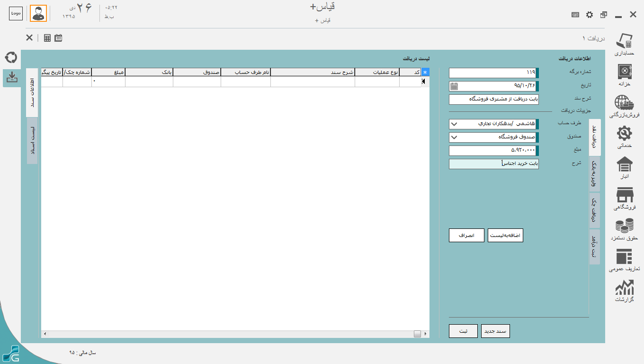644x364 pixels.
Task: Open the فروش بازرگانی module
Action: pos(624,106)
